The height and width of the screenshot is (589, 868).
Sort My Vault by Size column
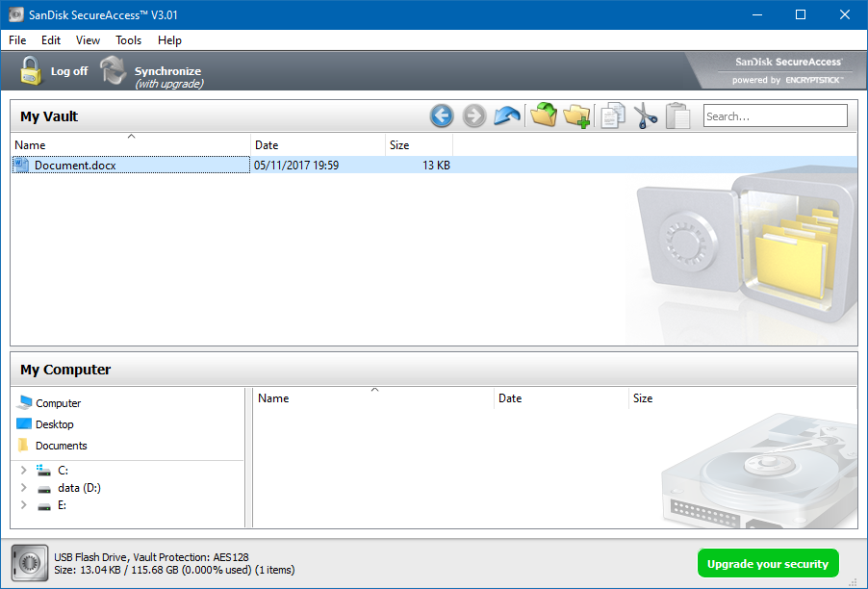(x=419, y=145)
